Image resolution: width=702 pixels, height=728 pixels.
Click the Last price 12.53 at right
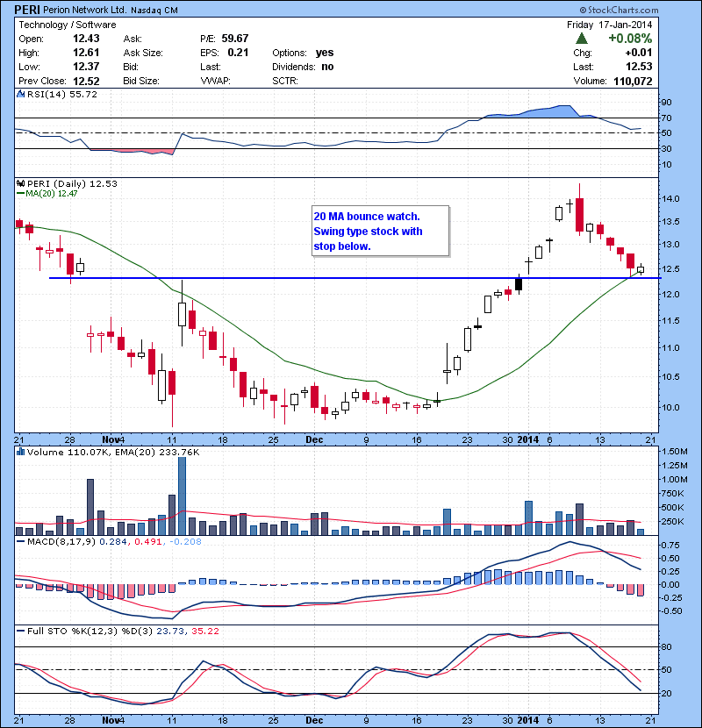click(x=639, y=67)
